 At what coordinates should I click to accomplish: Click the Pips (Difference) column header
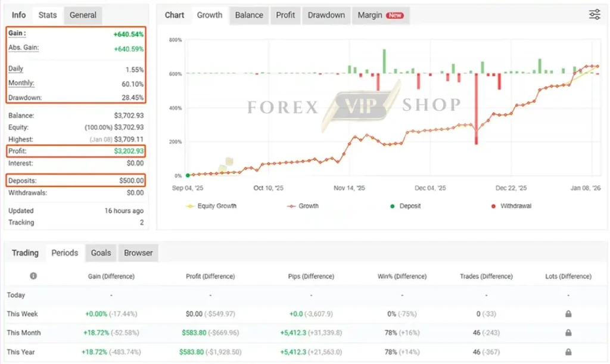point(311,276)
